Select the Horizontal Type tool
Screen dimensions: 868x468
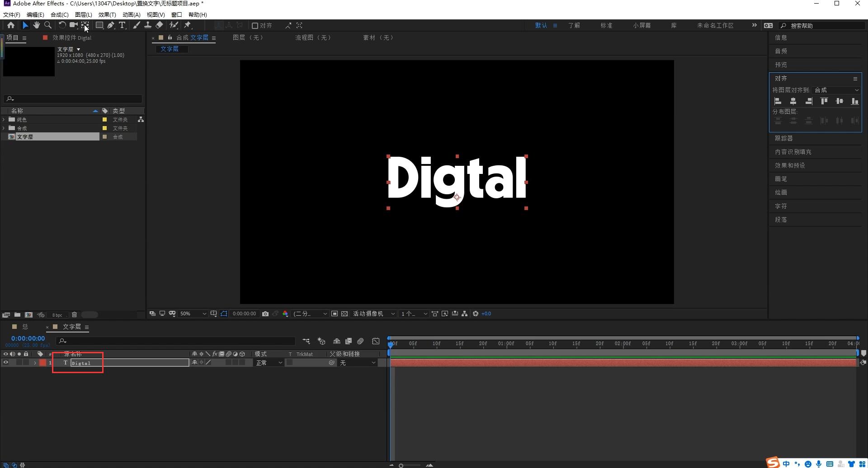122,25
